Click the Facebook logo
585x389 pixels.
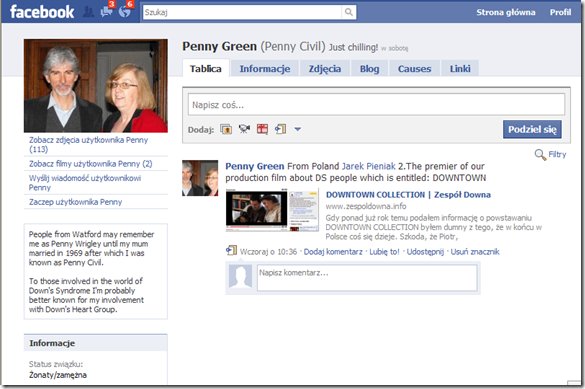pos(42,12)
